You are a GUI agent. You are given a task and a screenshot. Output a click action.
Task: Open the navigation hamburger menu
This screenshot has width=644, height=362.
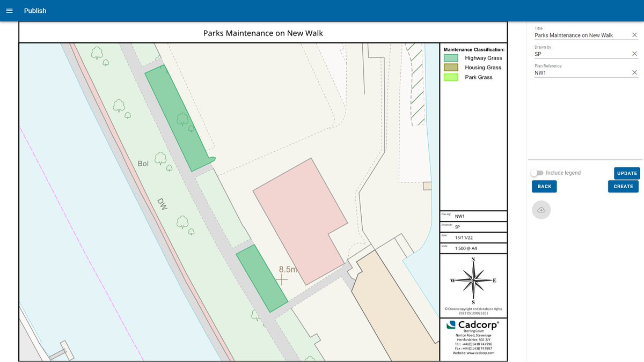click(x=9, y=10)
